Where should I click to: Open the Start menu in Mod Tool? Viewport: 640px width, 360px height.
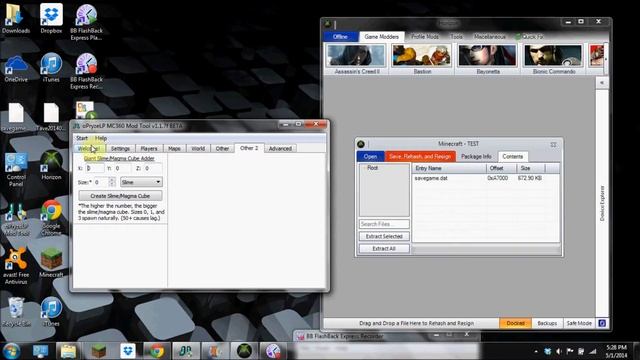[x=82, y=138]
